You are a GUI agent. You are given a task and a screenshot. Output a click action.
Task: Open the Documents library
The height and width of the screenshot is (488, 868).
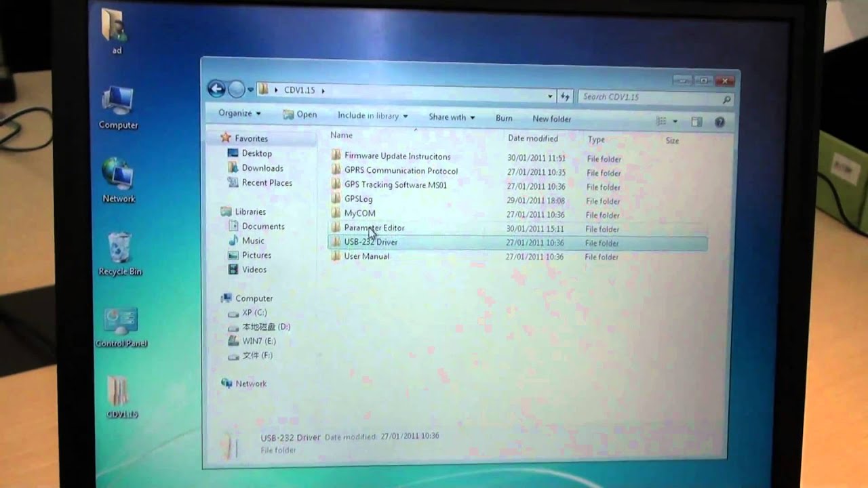point(263,226)
